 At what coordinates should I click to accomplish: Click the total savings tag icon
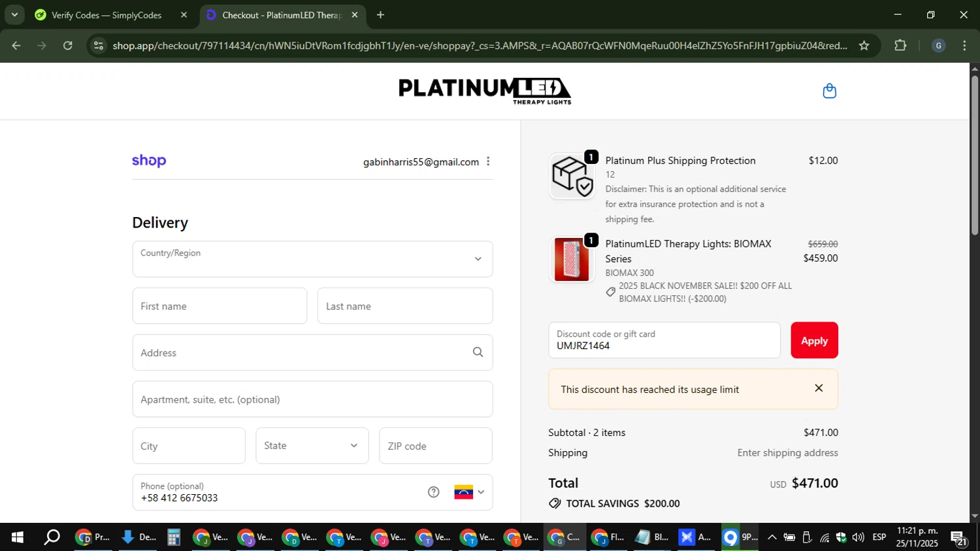[555, 503]
